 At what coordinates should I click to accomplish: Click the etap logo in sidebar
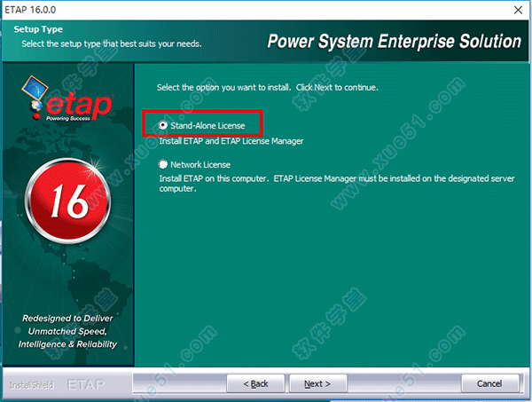[66, 99]
